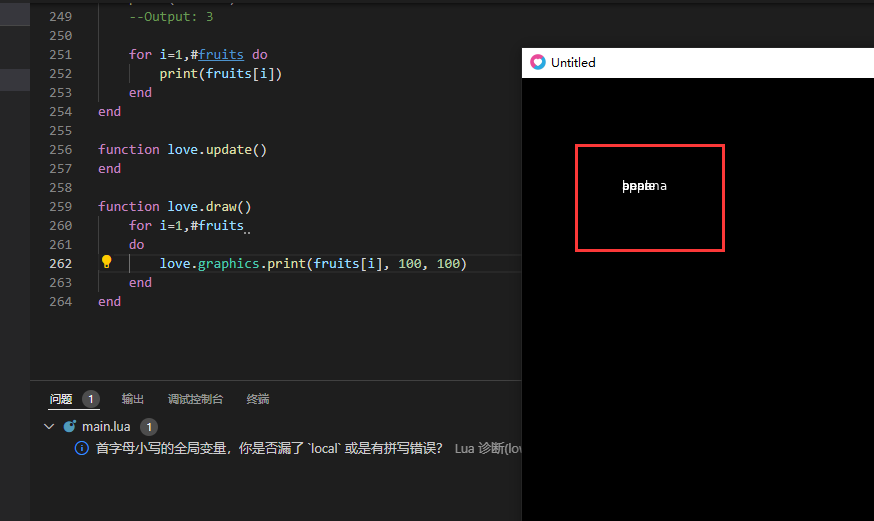Click line number 256 in the gutter

point(60,149)
